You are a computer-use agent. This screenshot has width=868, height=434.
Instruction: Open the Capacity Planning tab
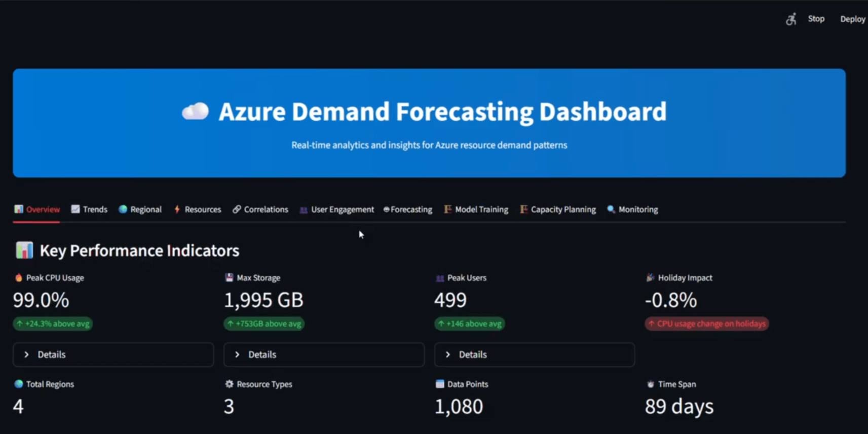[558, 209]
